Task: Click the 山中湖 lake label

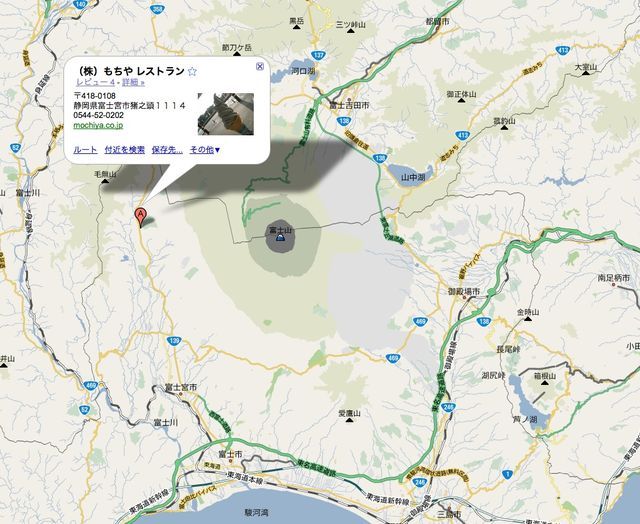Action: tap(413, 177)
